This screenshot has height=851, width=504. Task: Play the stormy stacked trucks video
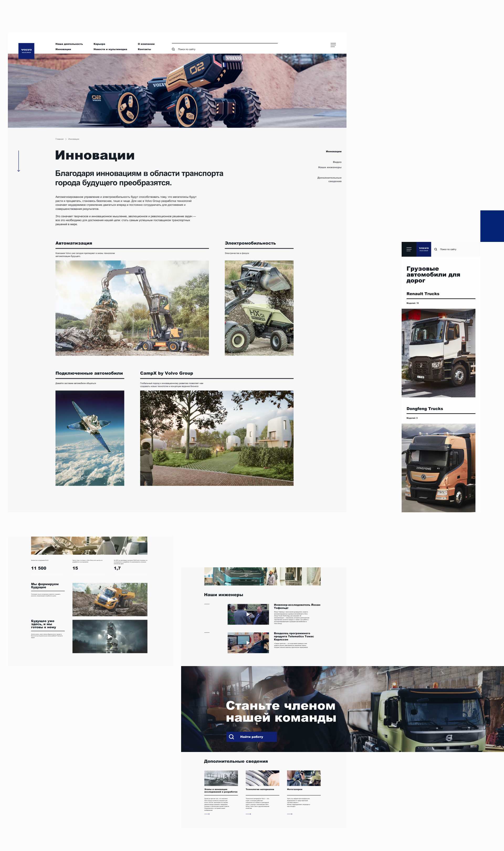pyautogui.click(x=110, y=636)
